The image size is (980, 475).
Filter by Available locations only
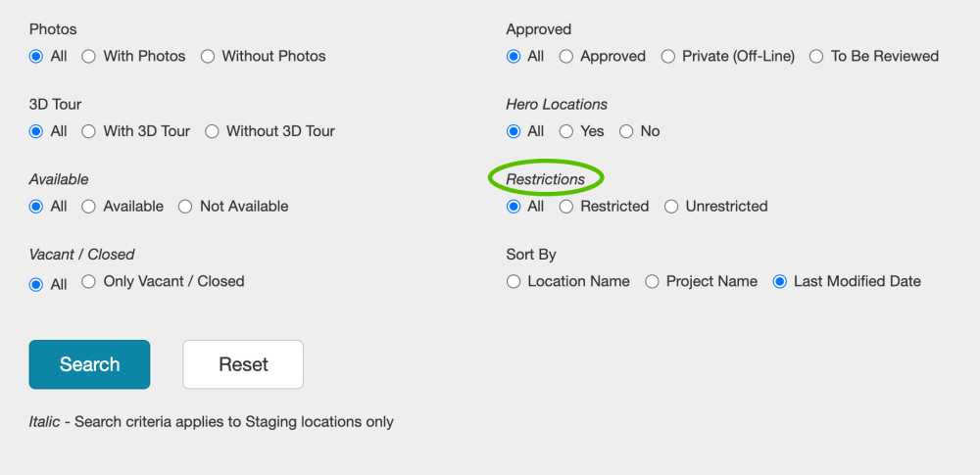(88, 207)
